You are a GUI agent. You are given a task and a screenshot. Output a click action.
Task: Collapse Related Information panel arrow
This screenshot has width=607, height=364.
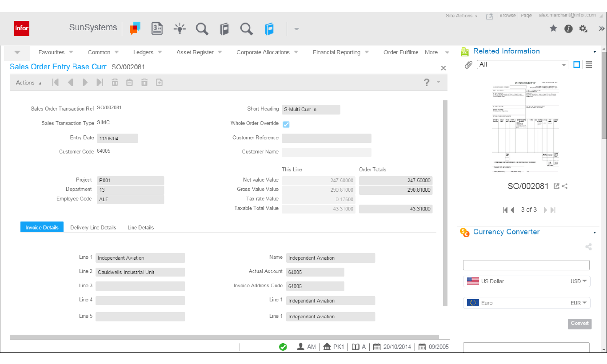tap(595, 52)
